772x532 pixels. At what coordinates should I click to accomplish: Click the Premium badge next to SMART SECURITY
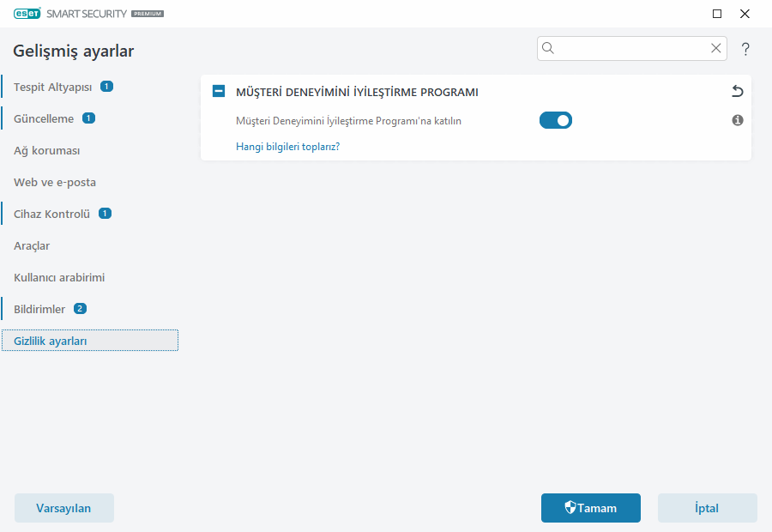147,14
